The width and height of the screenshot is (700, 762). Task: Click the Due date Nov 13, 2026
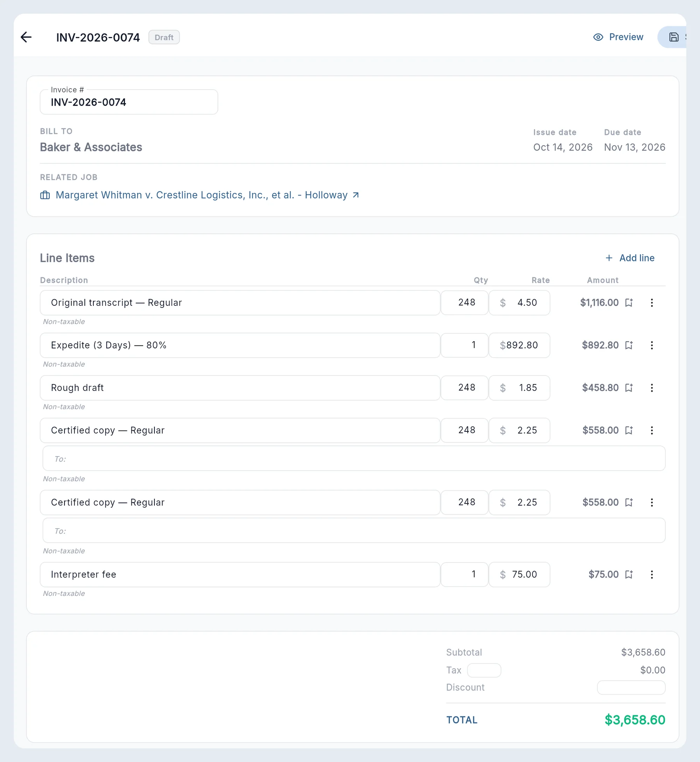[634, 147]
